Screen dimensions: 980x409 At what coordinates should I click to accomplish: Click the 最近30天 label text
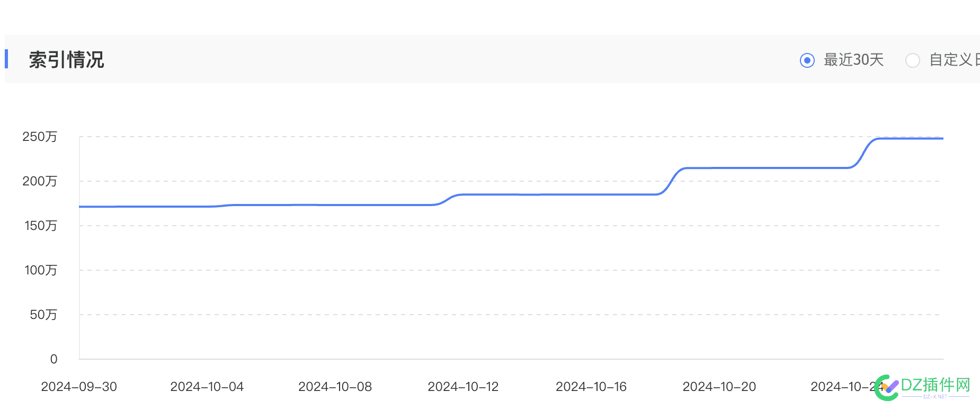click(x=853, y=60)
